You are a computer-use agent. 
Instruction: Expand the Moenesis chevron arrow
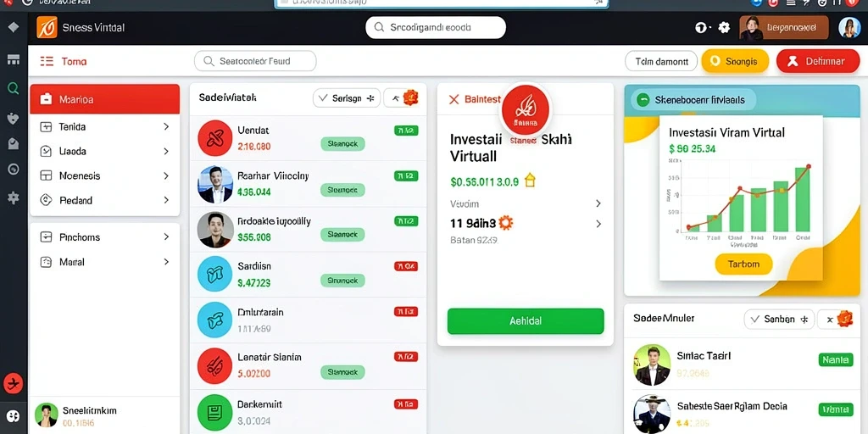[x=166, y=175]
